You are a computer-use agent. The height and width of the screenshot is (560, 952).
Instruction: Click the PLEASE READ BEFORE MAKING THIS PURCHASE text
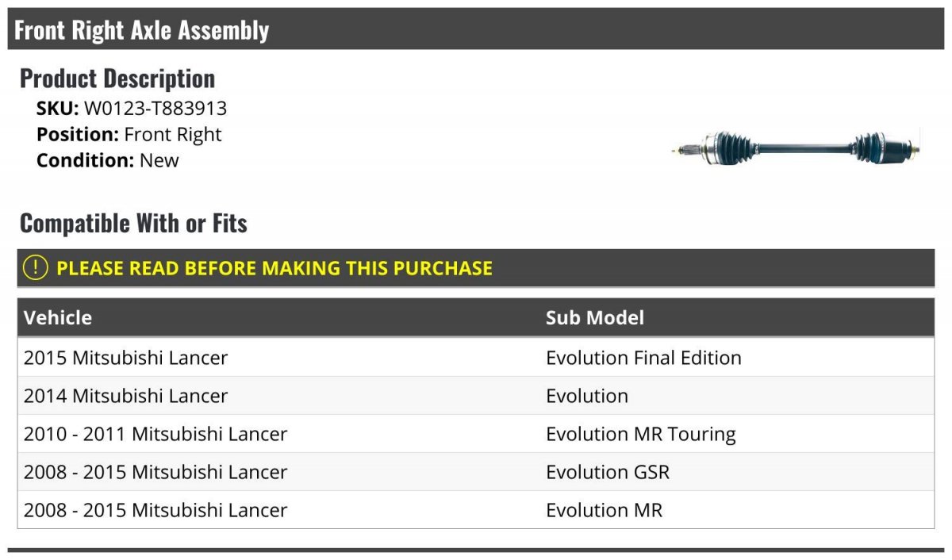274,268
